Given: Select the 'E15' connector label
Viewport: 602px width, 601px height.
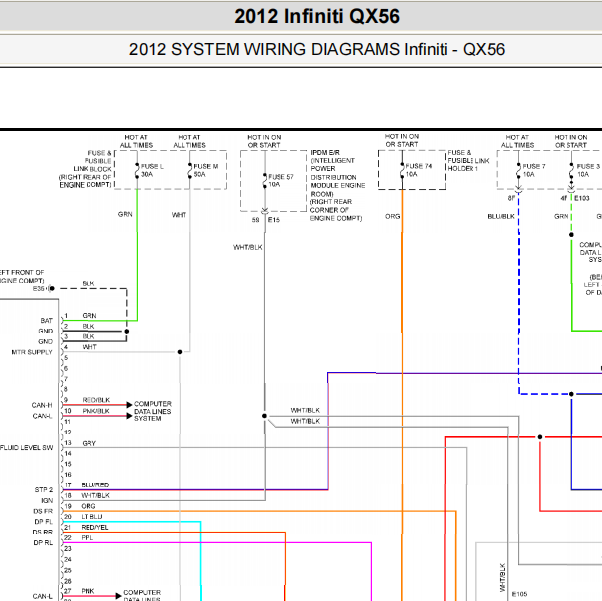Looking at the screenshot, I should click(274, 220).
